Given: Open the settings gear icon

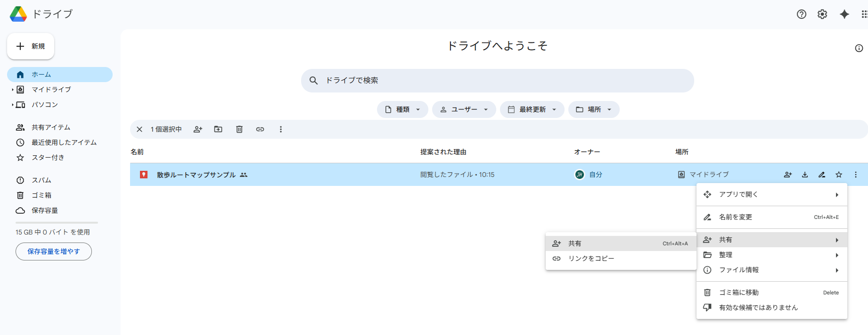Looking at the screenshot, I should (822, 14).
